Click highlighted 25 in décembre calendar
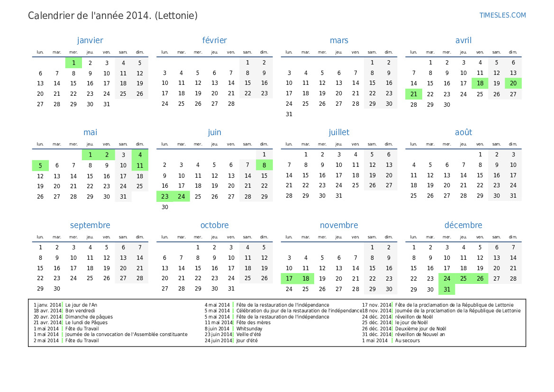554x392 pixels. (x=463, y=279)
